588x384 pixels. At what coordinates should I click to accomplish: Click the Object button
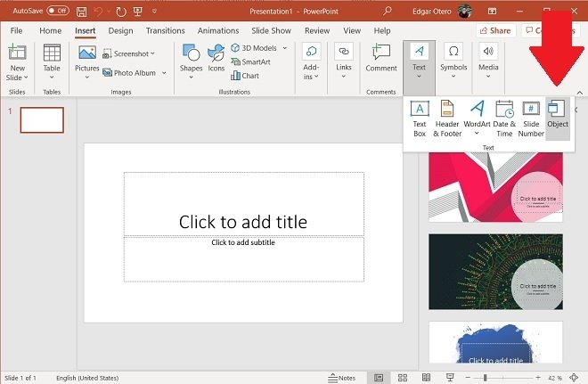(558, 118)
